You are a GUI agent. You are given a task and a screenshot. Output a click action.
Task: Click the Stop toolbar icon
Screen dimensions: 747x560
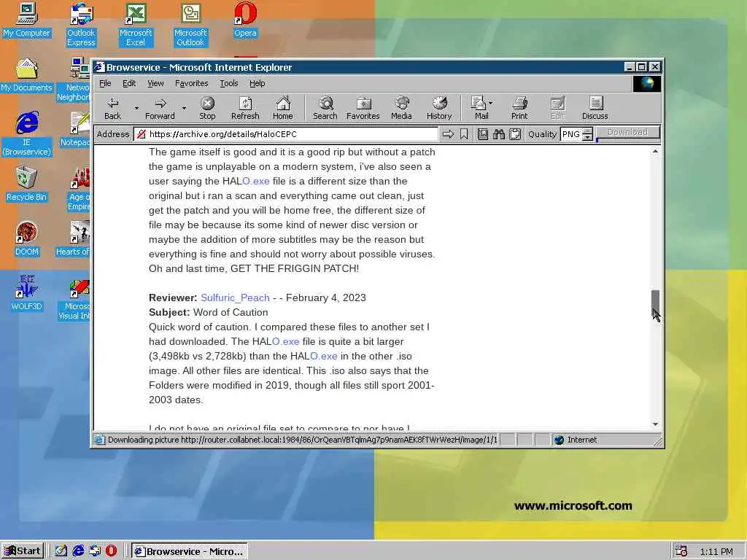[x=207, y=108]
